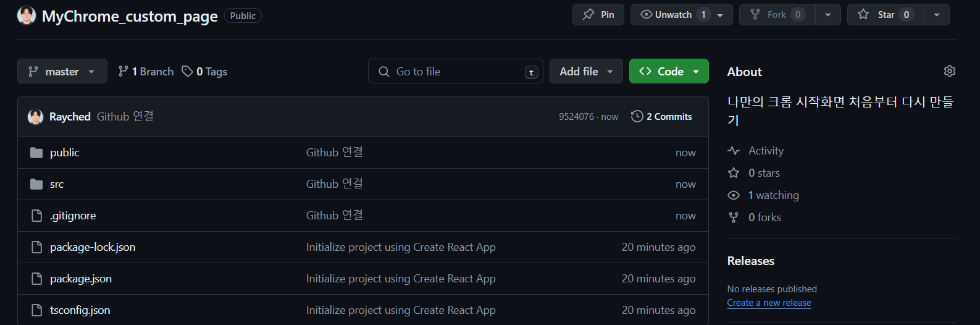Open Initialize project commit on package-lock.json row
The height and width of the screenshot is (325, 980).
tap(401, 247)
